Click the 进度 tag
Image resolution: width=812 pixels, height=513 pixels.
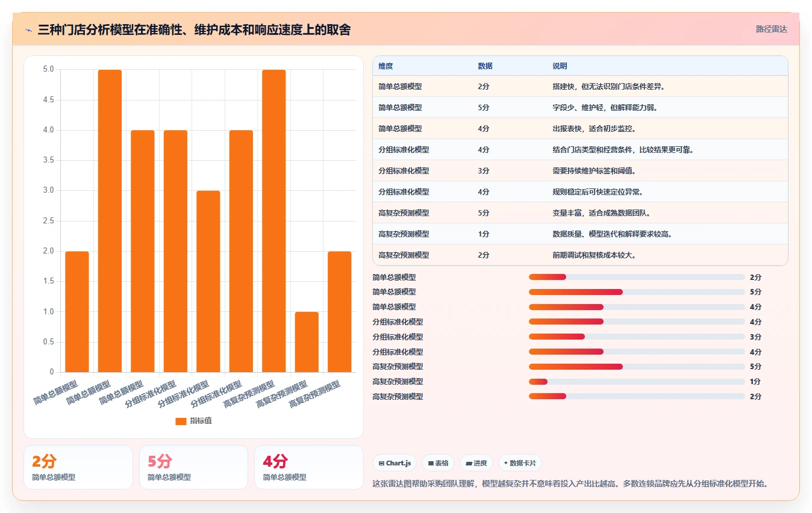point(476,463)
